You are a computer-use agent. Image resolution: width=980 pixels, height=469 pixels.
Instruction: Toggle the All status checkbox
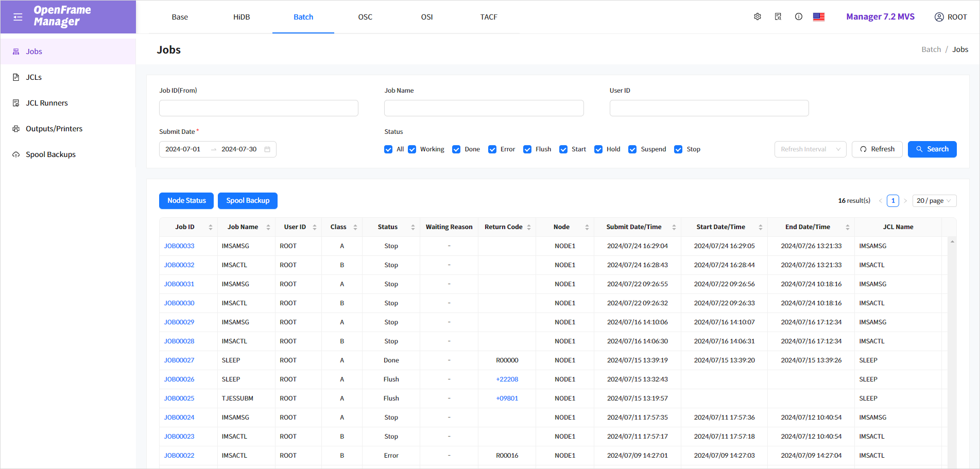click(388, 149)
